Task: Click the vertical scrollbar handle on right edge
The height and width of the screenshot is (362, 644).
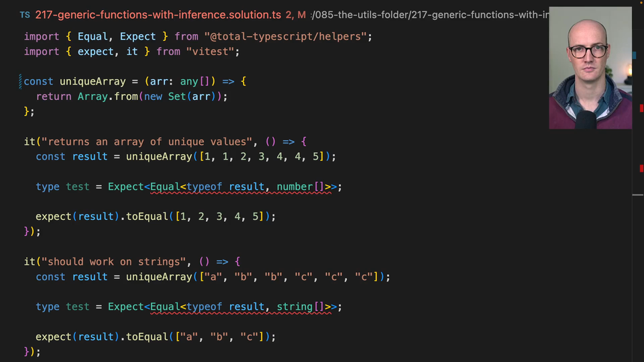Action: (x=637, y=195)
